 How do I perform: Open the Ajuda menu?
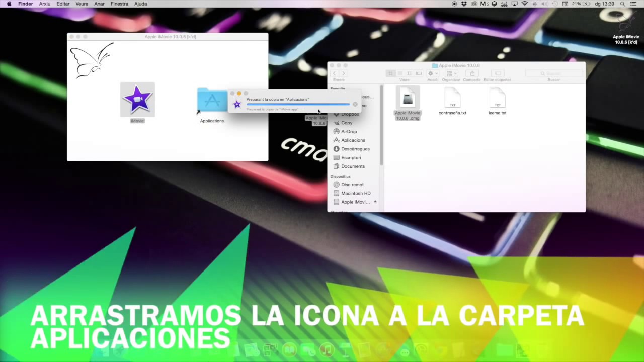[141, 4]
